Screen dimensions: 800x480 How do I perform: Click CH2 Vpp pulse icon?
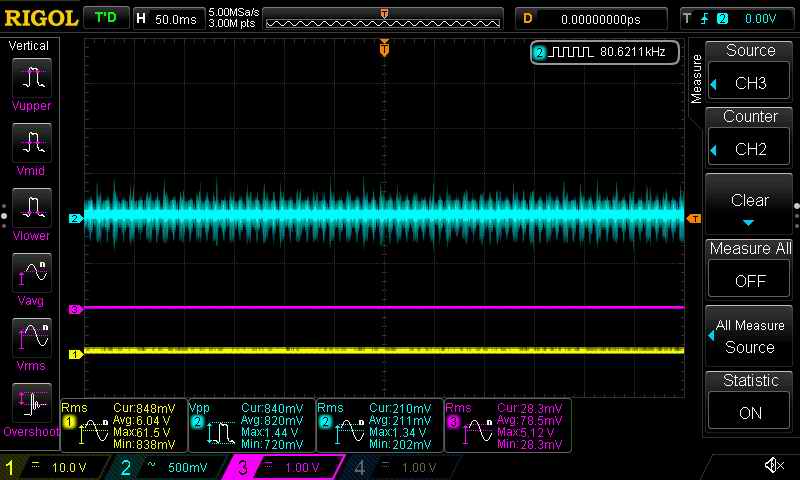[x=220, y=432]
